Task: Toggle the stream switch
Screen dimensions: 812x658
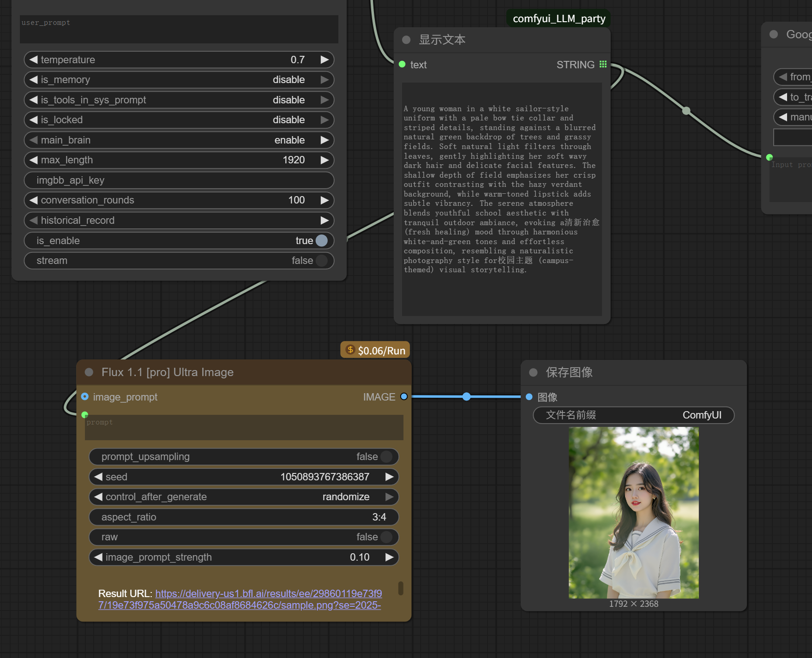Action: click(x=321, y=261)
